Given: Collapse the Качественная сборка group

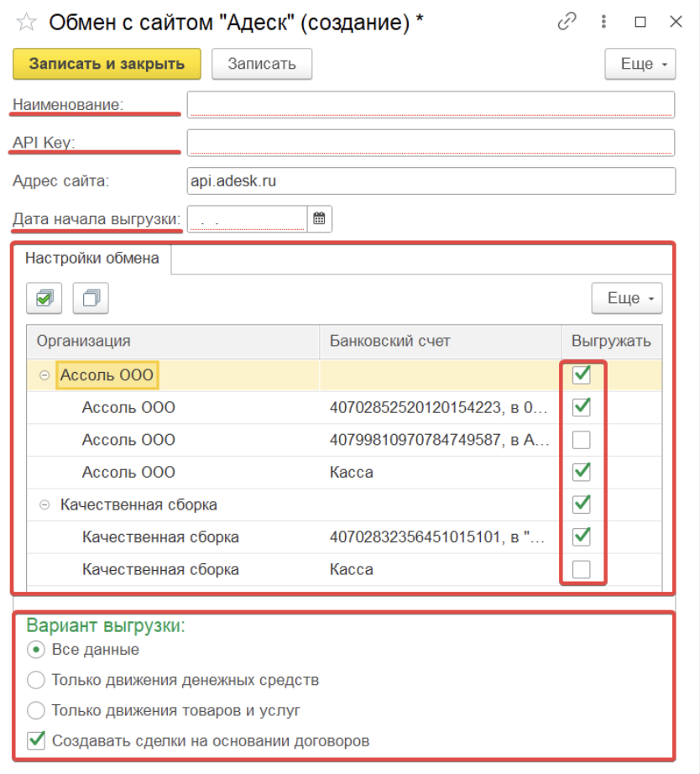Looking at the screenshot, I should coord(44,505).
